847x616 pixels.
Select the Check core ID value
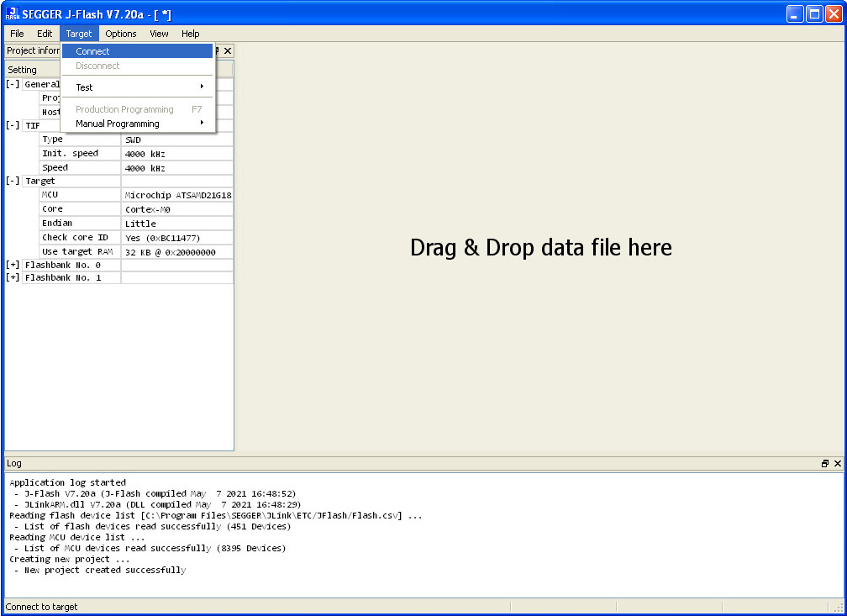[x=177, y=238]
